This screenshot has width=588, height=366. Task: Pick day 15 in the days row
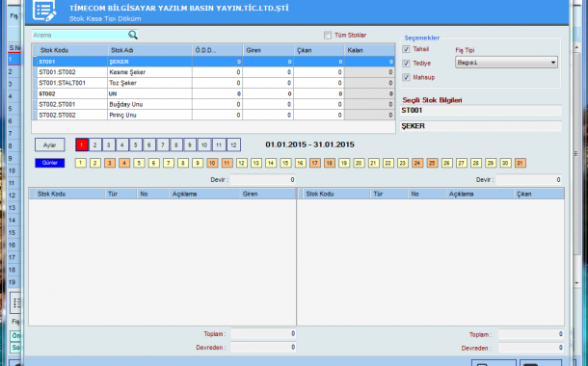[285, 163]
